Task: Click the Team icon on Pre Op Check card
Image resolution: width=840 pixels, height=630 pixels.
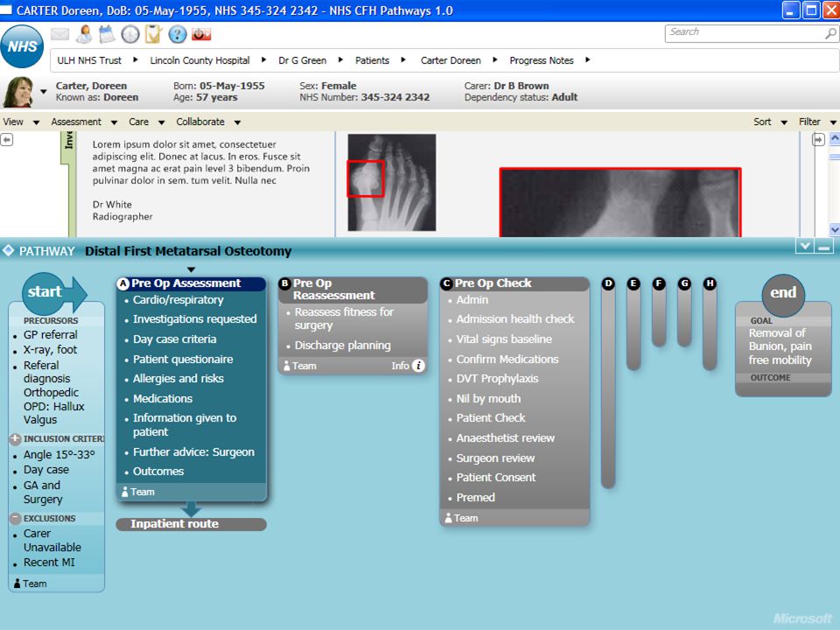Action: 448,518
